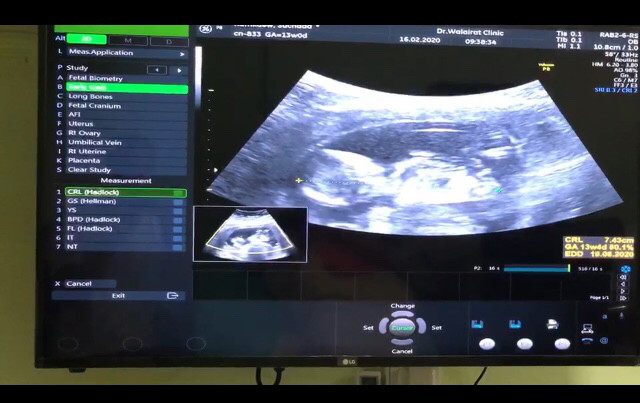Click the first blue save disk icon
The image size is (640, 403).
click(x=477, y=325)
